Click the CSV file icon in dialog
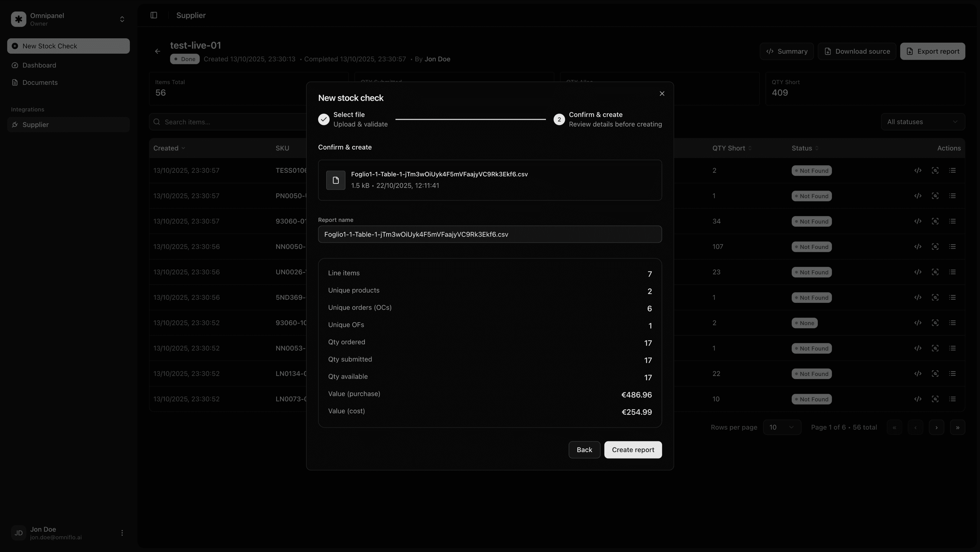 point(335,180)
